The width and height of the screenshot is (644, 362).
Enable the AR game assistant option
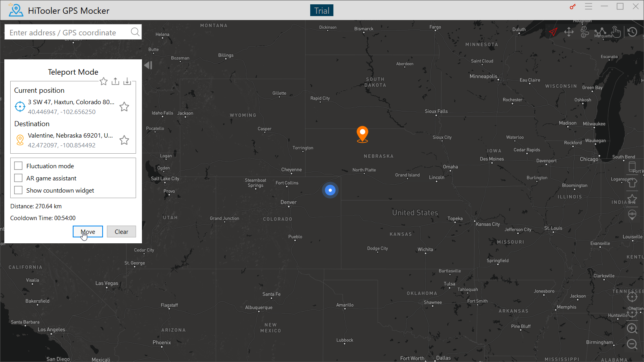pyautogui.click(x=18, y=178)
